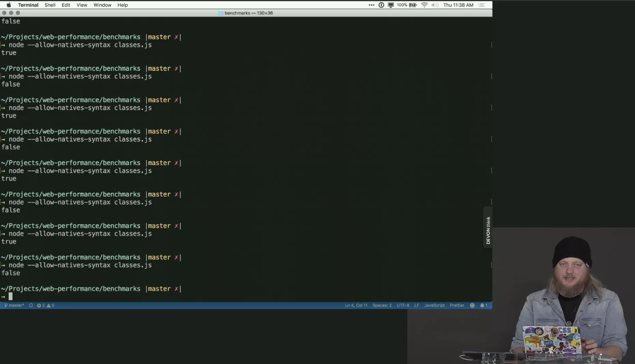Click the three-dots overflow menu bar icon
Viewport: 635px width, 364px height.
(371, 5)
